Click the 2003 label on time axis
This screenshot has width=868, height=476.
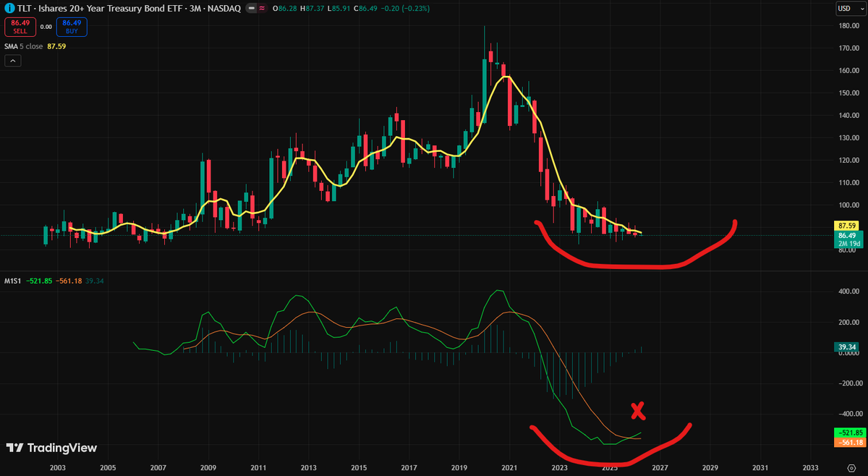(57, 467)
